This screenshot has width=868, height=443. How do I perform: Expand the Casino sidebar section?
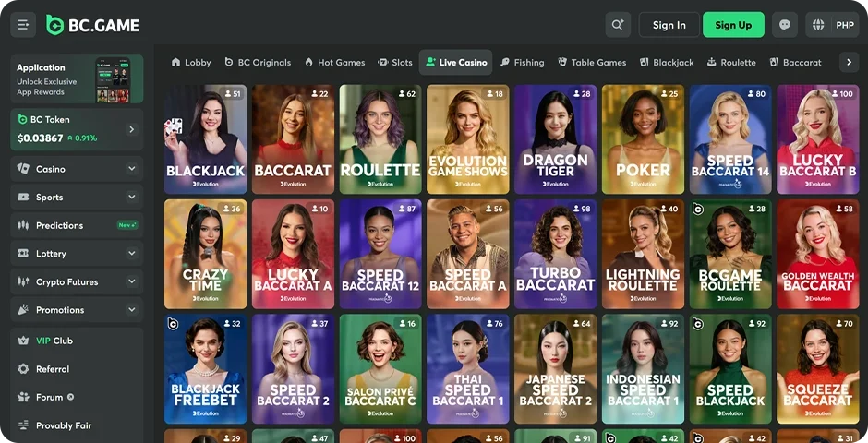[x=132, y=169]
